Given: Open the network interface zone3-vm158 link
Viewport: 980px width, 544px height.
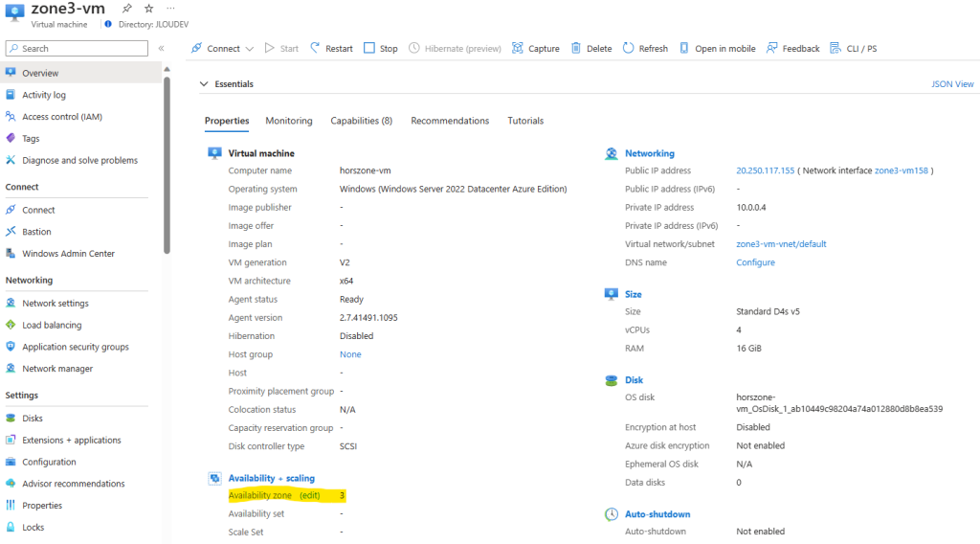Looking at the screenshot, I should [x=902, y=170].
